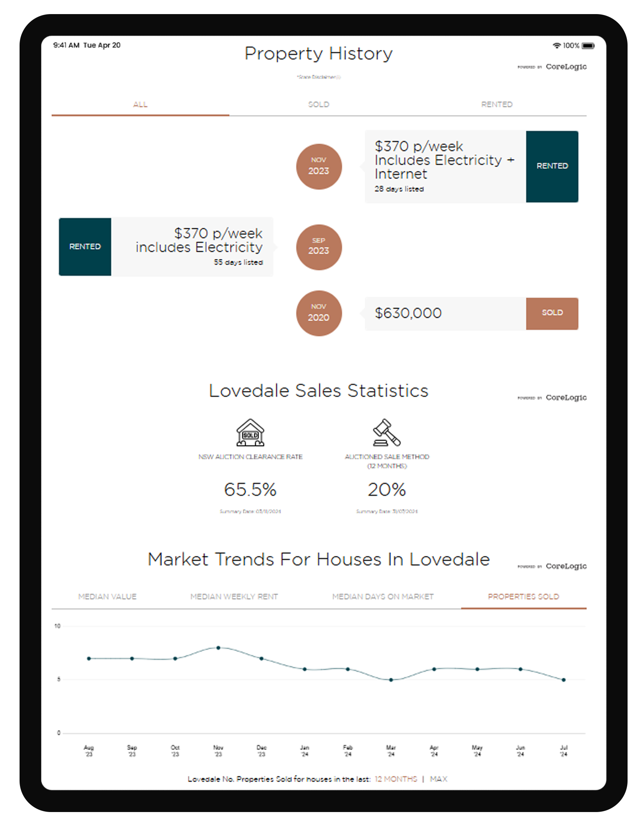Tap the Wi-Fi status icon
The width and height of the screenshot is (644, 823).
pyautogui.click(x=556, y=45)
